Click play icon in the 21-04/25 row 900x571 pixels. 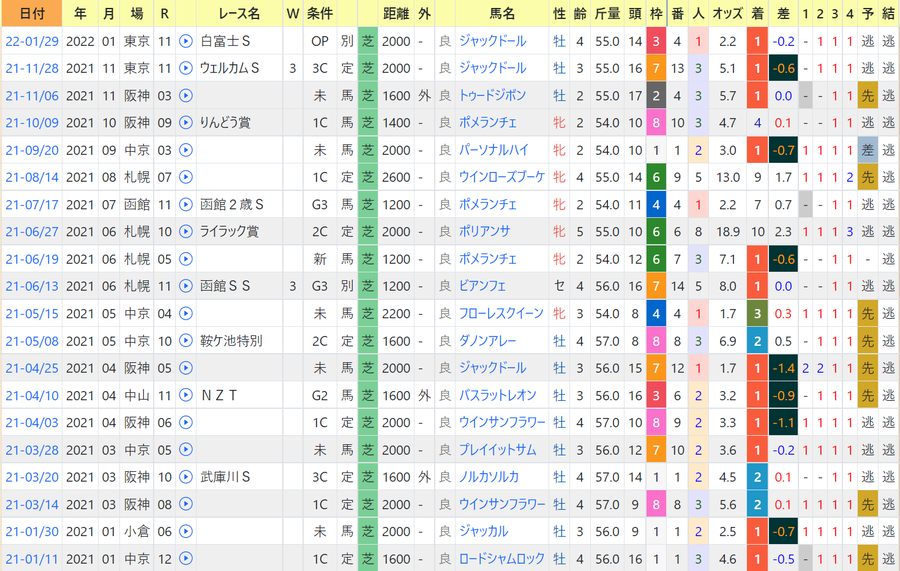point(185,368)
